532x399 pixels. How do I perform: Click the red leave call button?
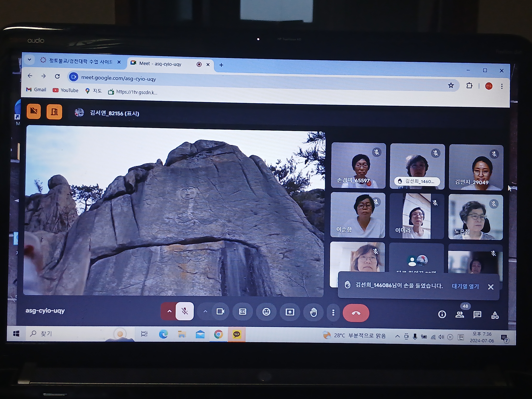(x=356, y=313)
